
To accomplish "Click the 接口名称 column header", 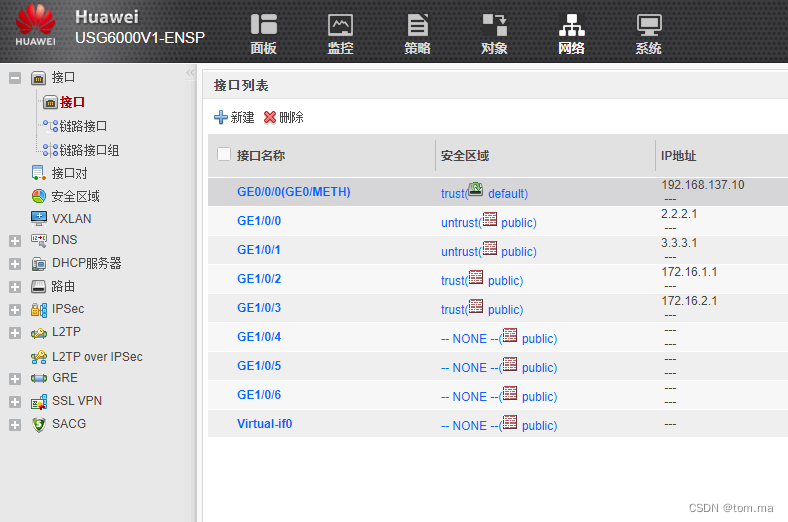I will pyautogui.click(x=261, y=156).
